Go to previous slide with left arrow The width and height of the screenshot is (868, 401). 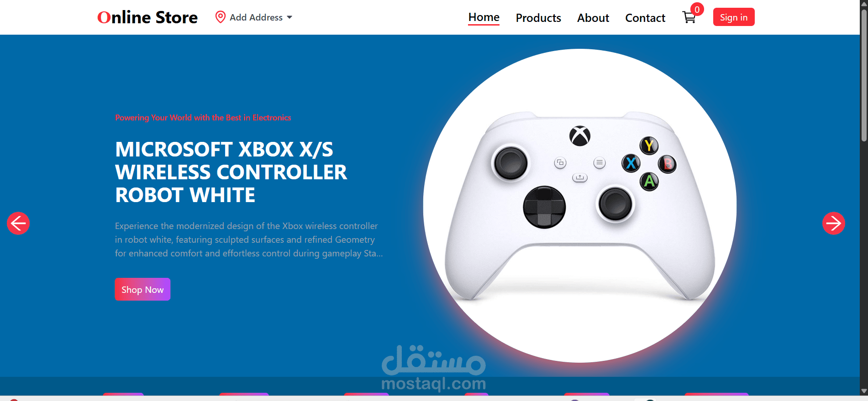[18, 223]
